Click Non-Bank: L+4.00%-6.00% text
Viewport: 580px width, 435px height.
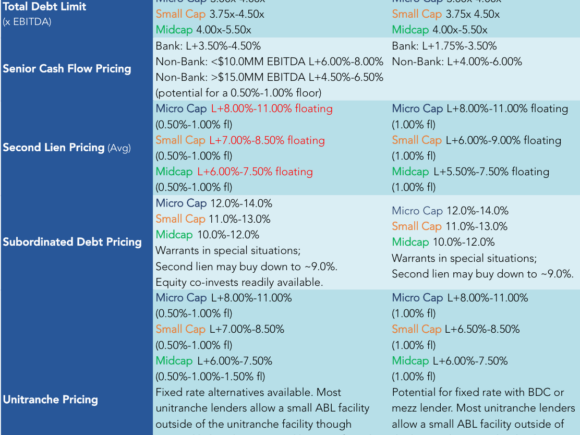click(457, 61)
